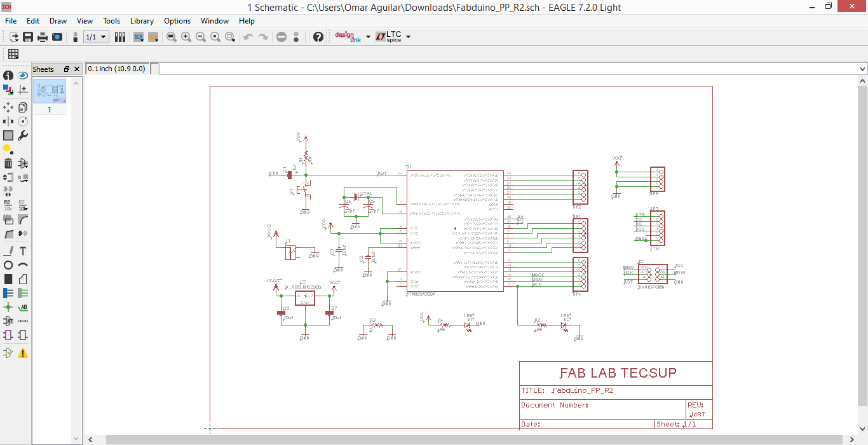The image size is (868, 445).
Task: Open the Library menu
Action: (142, 21)
